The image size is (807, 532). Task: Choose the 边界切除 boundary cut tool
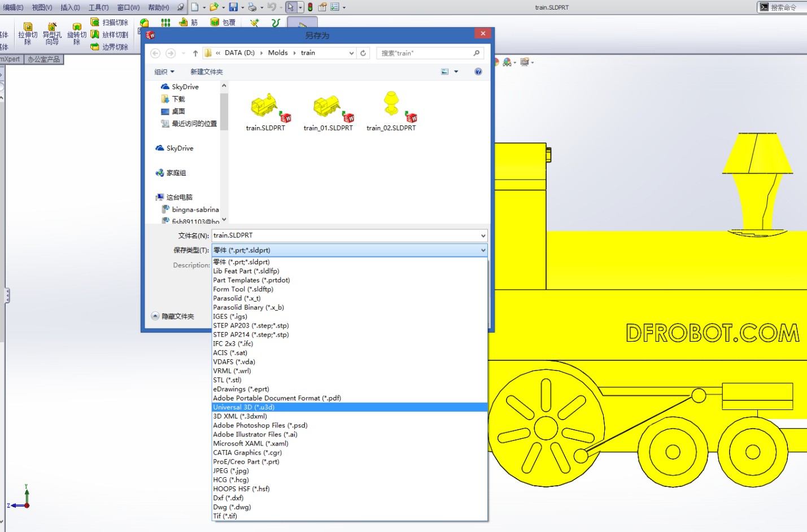pos(110,47)
